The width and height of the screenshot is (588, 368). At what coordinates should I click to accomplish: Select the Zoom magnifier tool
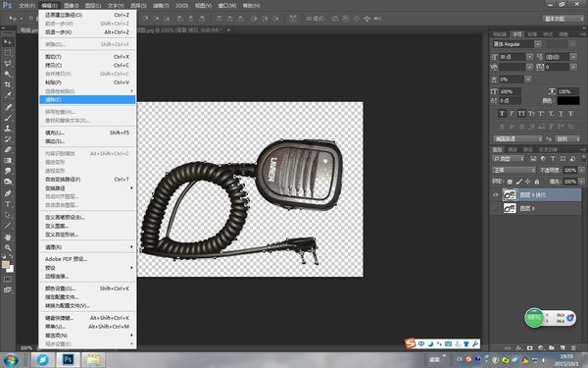tap(8, 248)
